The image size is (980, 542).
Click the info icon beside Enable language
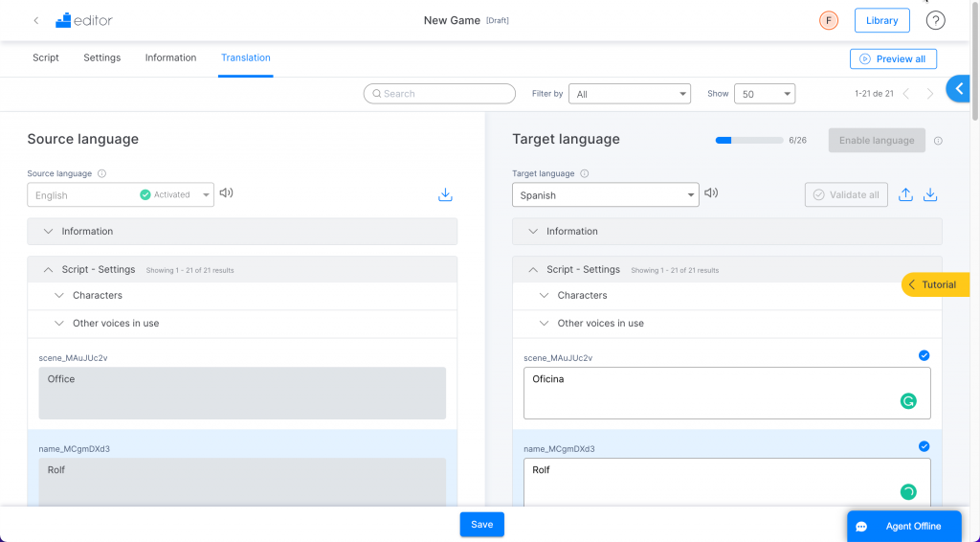coord(938,141)
